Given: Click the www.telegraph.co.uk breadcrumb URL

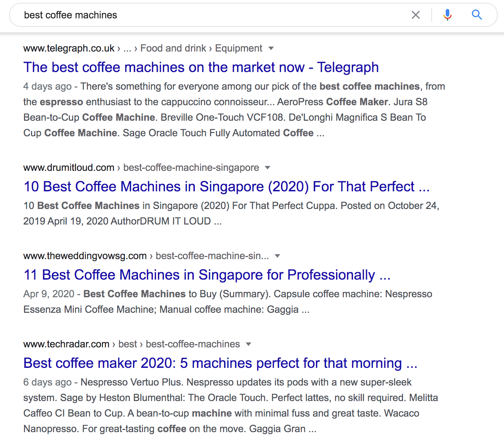Looking at the screenshot, I should 69,48.
